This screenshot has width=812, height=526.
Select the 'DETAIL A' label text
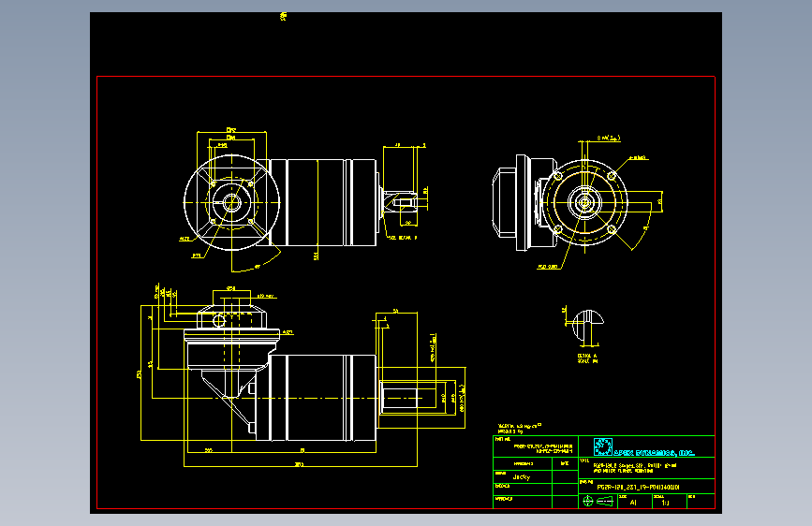click(587, 357)
